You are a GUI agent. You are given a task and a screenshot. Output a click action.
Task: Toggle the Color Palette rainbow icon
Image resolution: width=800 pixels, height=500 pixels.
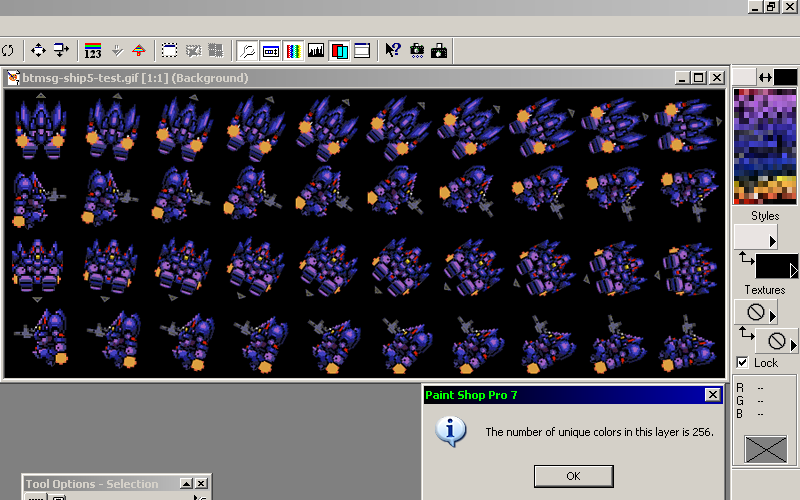[x=293, y=51]
